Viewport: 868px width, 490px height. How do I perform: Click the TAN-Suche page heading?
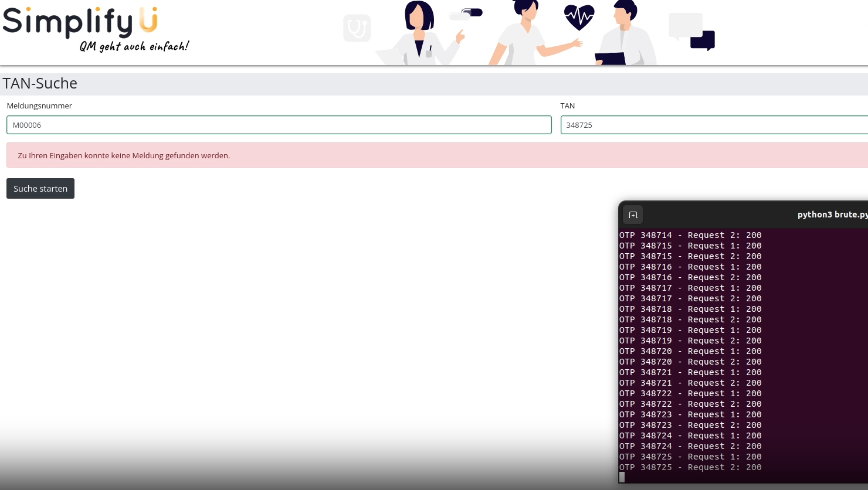click(x=40, y=83)
